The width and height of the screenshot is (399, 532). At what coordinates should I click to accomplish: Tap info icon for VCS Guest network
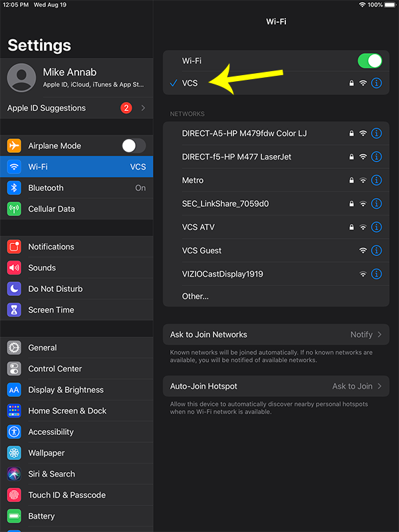tap(376, 251)
